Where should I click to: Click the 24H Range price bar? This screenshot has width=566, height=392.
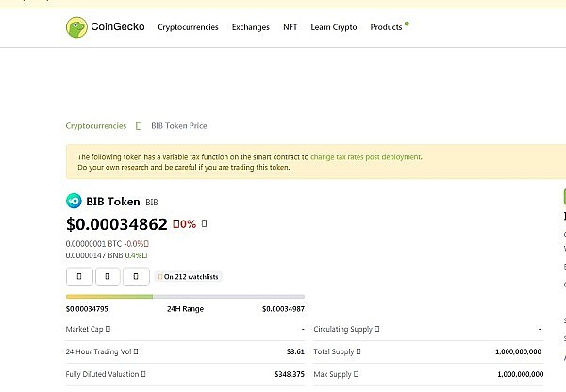tap(185, 297)
